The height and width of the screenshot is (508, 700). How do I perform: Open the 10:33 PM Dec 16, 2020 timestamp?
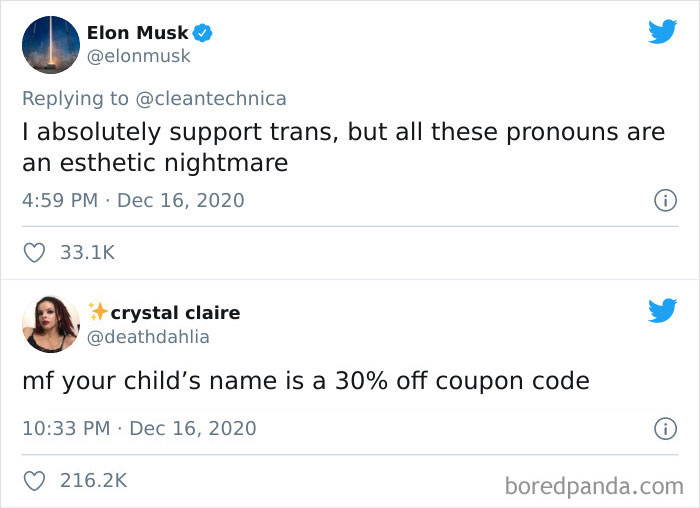pos(139,429)
